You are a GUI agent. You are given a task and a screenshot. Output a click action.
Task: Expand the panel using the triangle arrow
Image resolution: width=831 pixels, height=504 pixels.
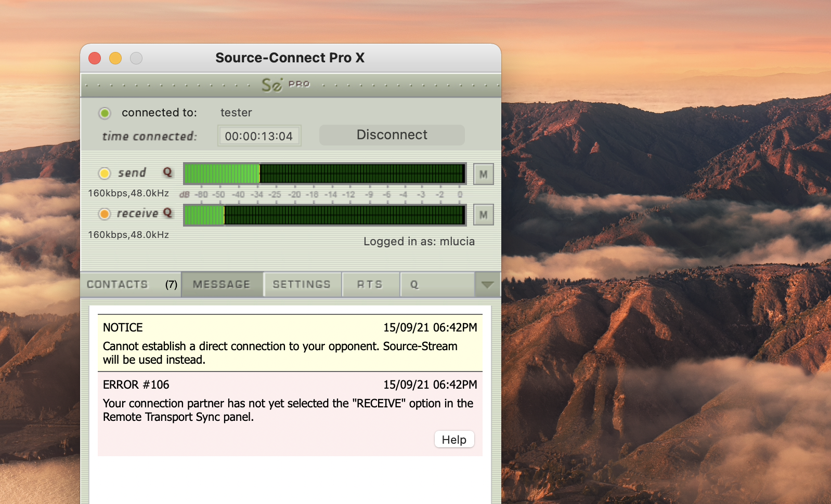(x=487, y=285)
